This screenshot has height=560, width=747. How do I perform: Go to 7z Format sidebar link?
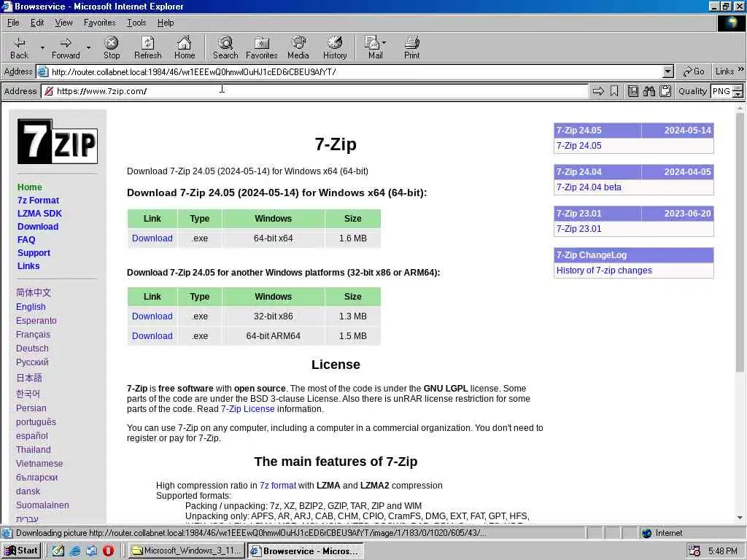(x=38, y=201)
